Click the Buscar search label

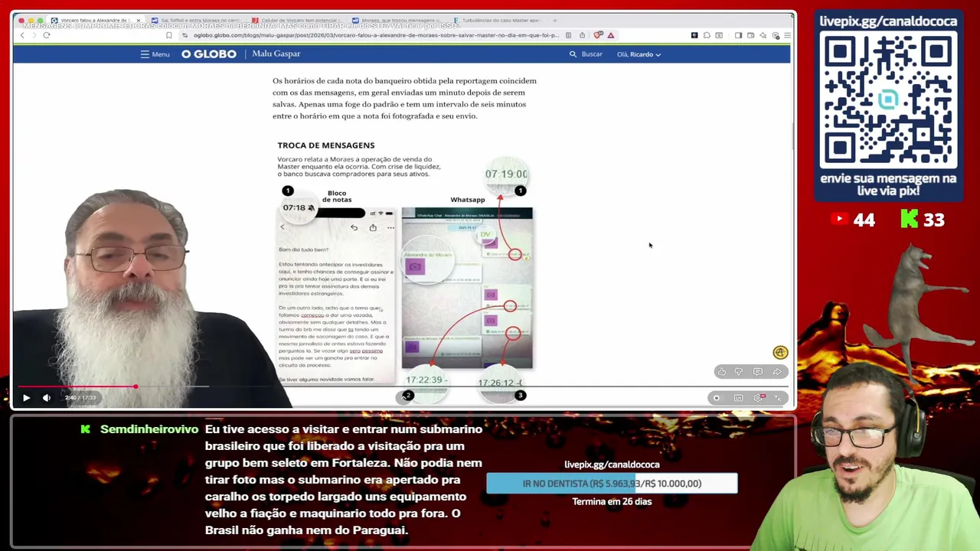pyautogui.click(x=592, y=54)
